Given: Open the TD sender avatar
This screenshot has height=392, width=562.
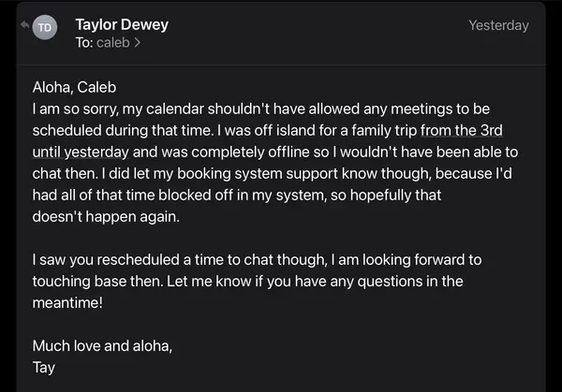Looking at the screenshot, I should click(x=45, y=27).
